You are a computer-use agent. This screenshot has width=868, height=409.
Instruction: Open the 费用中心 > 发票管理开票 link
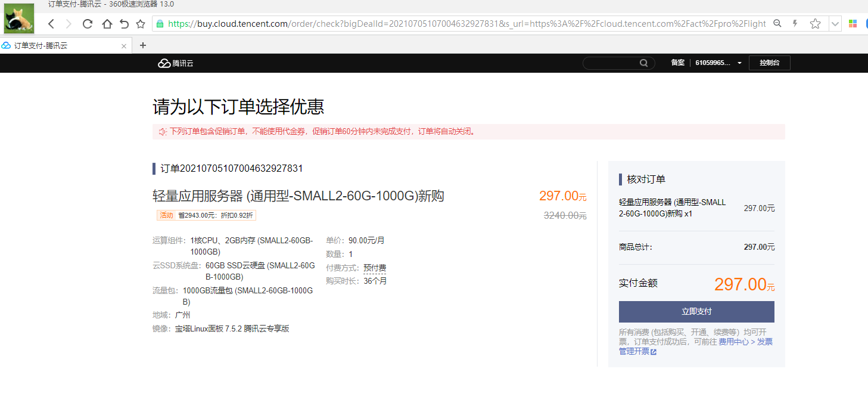click(x=745, y=342)
